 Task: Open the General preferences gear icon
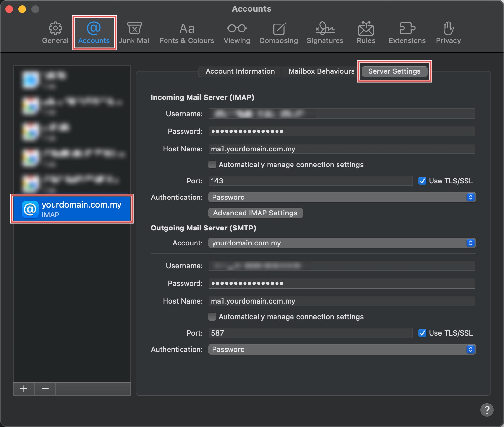point(55,28)
